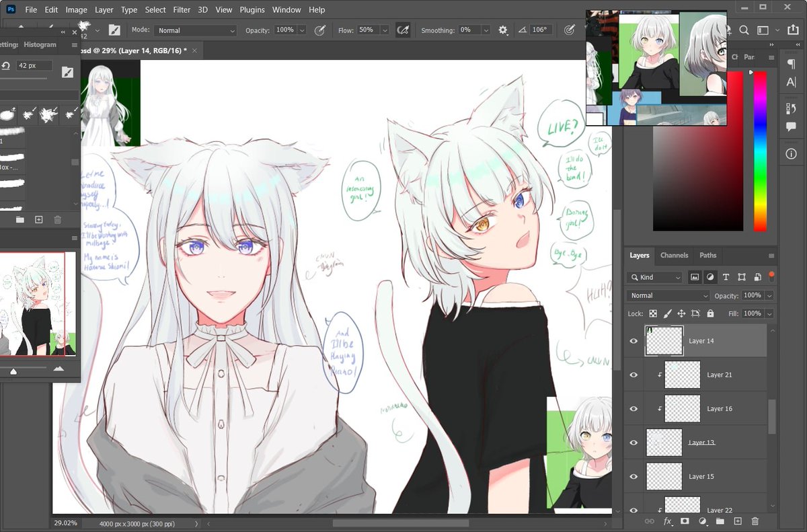Screen dimensions: 807x532
Task: Open smoothing options gear icon
Action: pos(502,30)
